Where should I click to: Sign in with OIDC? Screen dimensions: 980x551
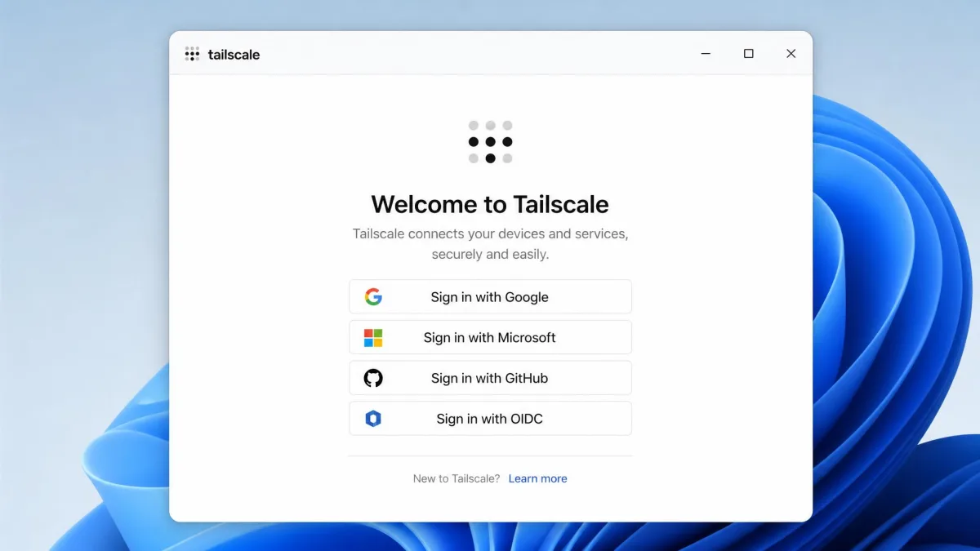(x=490, y=418)
